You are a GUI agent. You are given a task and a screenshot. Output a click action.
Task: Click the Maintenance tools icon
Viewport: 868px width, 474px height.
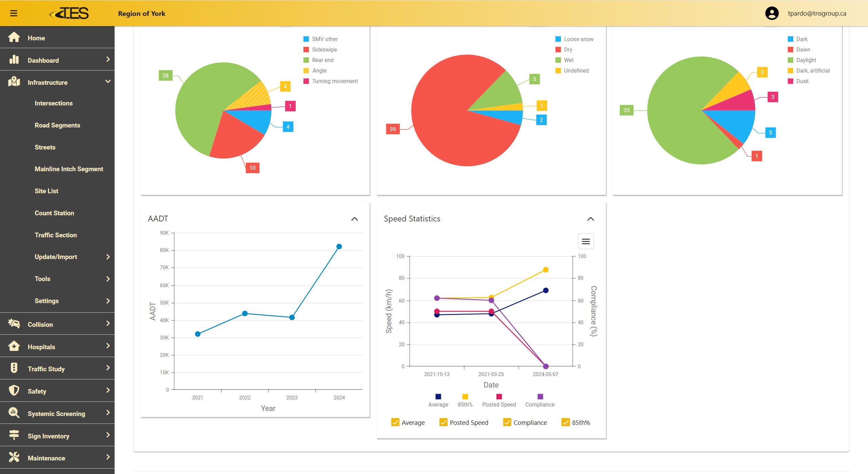click(x=14, y=457)
